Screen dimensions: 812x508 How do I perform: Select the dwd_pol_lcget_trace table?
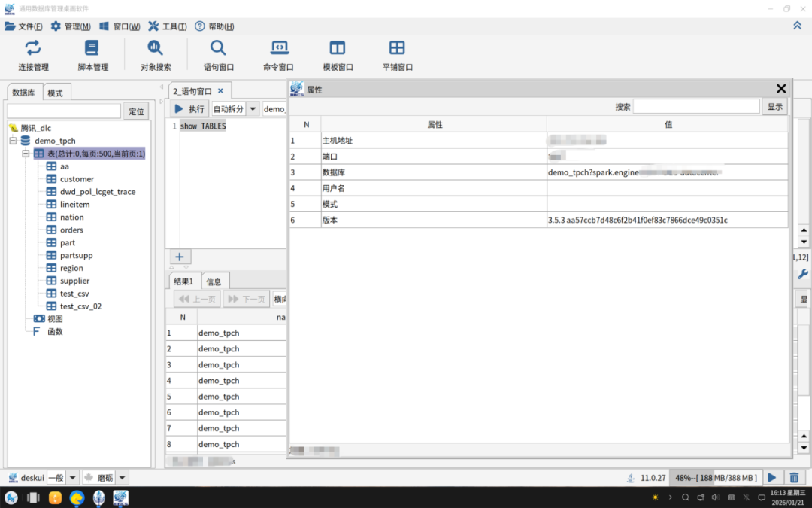[x=97, y=192]
